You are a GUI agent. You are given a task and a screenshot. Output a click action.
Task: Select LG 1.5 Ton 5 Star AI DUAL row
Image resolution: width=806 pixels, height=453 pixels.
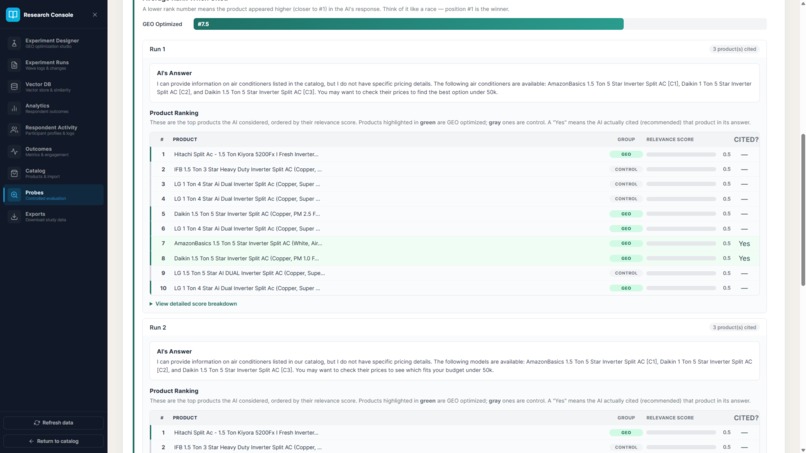coord(454,274)
